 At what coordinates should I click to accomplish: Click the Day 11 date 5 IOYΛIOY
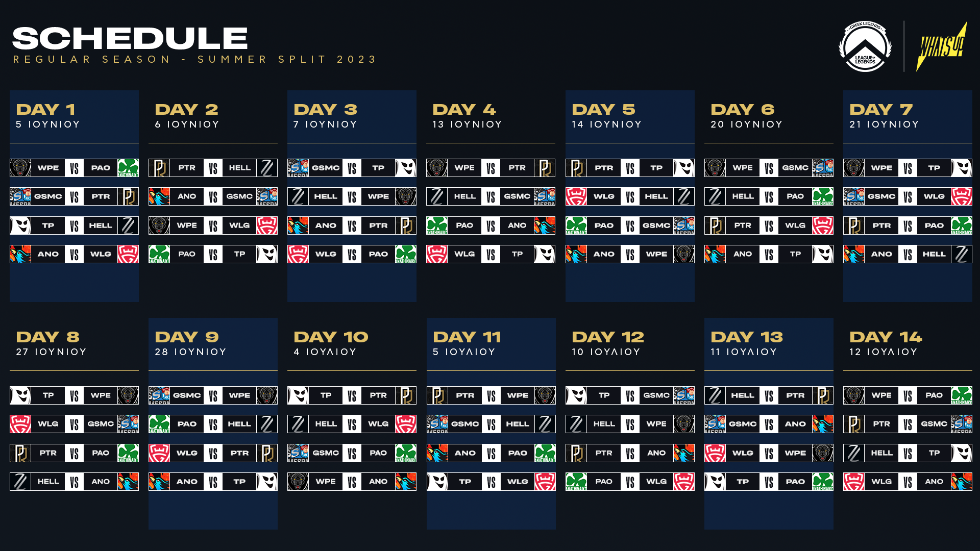pos(464,352)
